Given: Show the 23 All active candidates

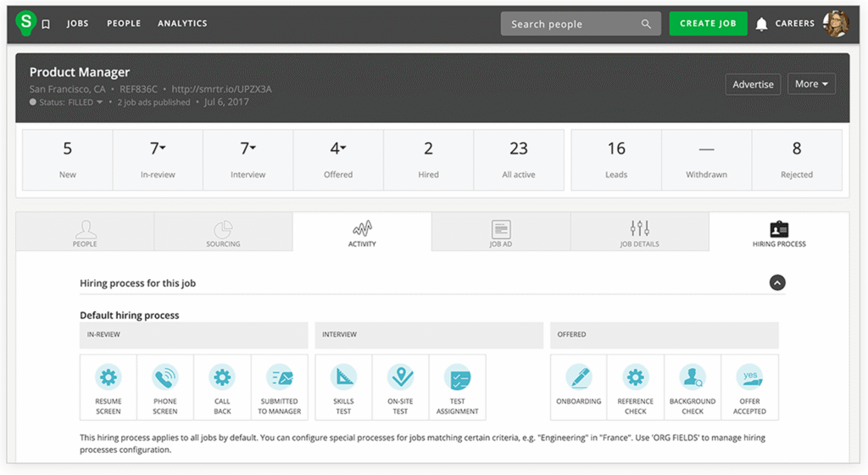Looking at the screenshot, I should (519, 160).
